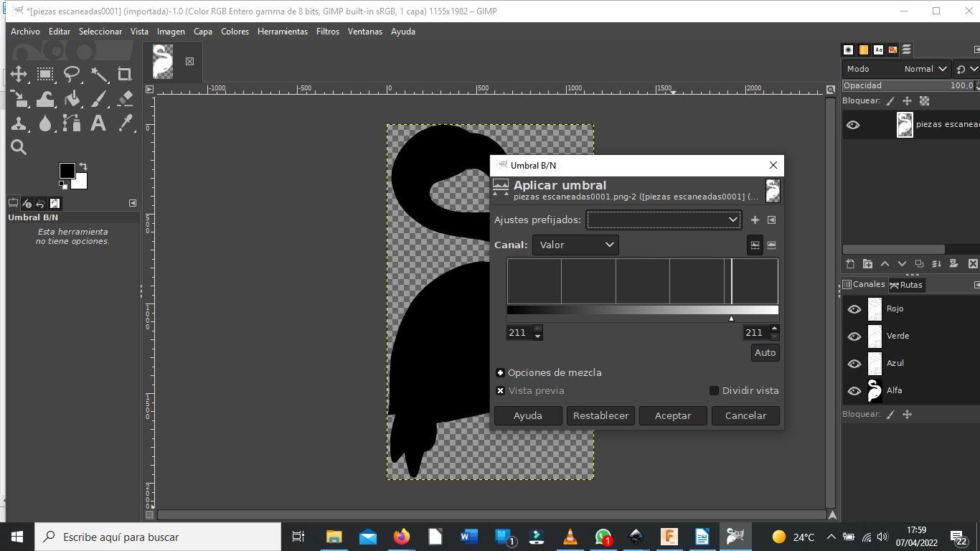Select the Paintbrush tool

[99, 98]
